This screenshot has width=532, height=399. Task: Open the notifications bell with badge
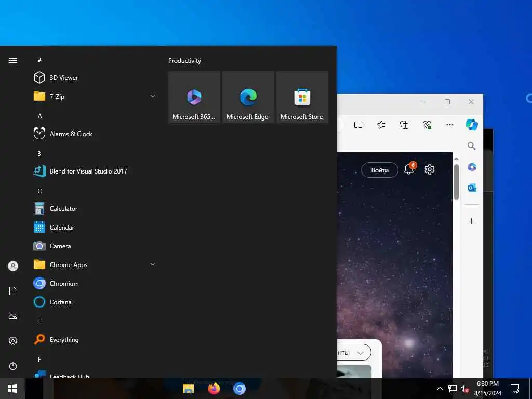[409, 168]
